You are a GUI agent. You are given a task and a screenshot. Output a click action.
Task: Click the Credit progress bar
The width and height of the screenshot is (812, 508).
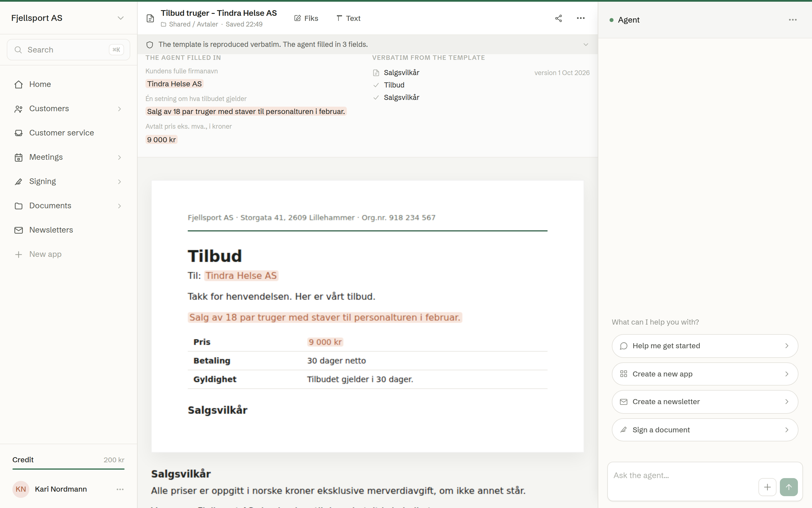68,469
